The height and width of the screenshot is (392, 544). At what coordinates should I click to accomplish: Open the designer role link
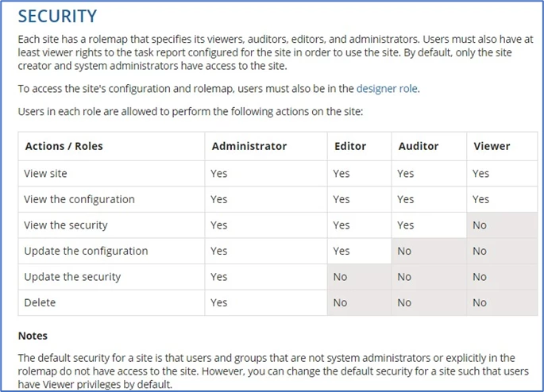point(387,89)
